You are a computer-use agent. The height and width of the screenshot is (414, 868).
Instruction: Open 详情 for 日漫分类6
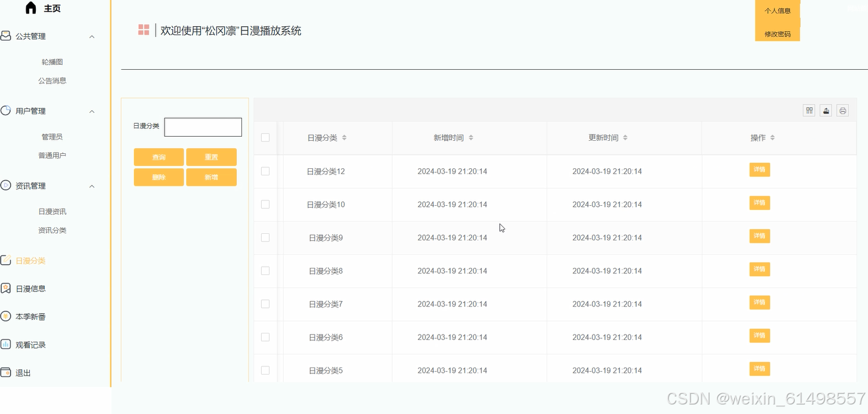coord(759,336)
